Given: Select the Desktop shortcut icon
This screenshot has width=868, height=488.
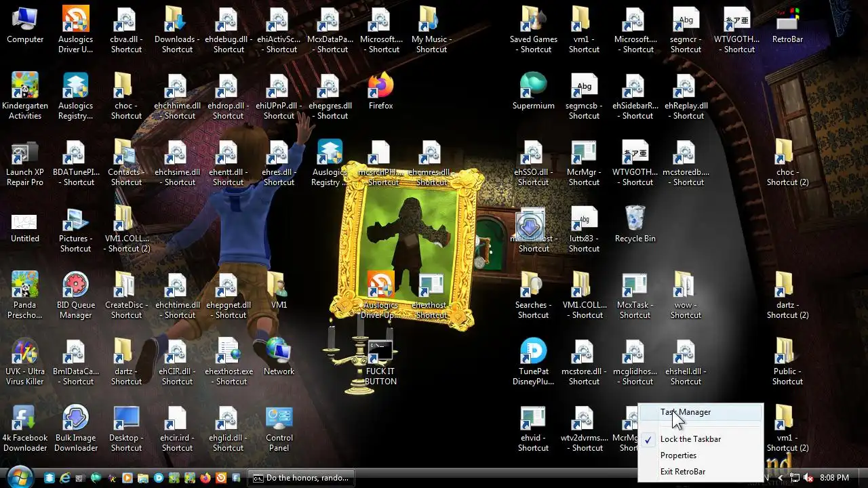Looking at the screenshot, I should click(127, 429).
